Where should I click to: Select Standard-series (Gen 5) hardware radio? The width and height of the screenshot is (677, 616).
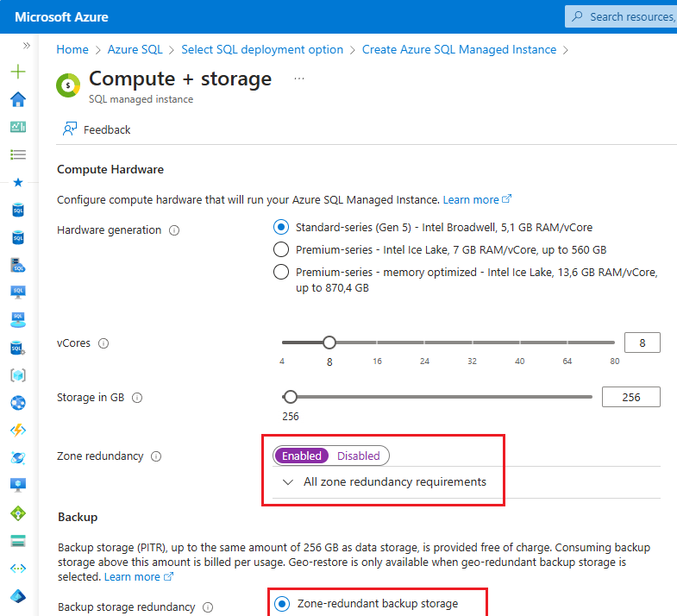[x=280, y=228]
